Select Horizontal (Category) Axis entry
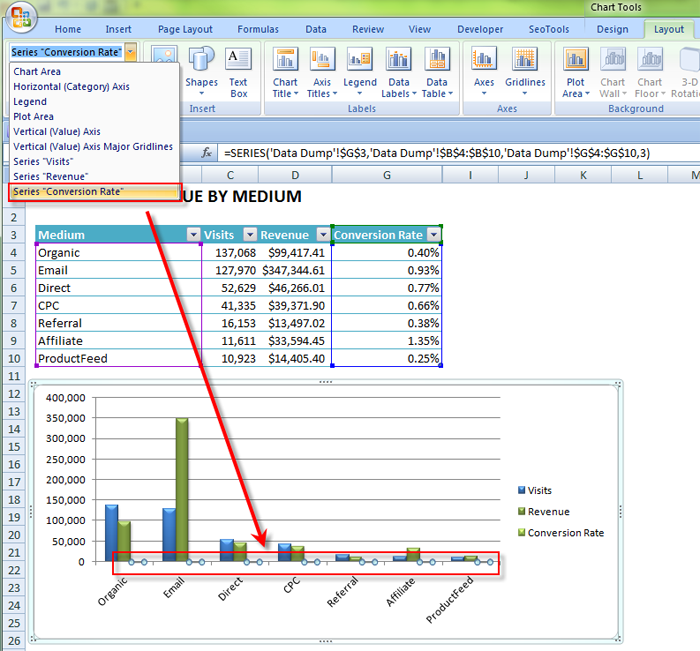This screenshot has height=651, width=700. [95, 87]
